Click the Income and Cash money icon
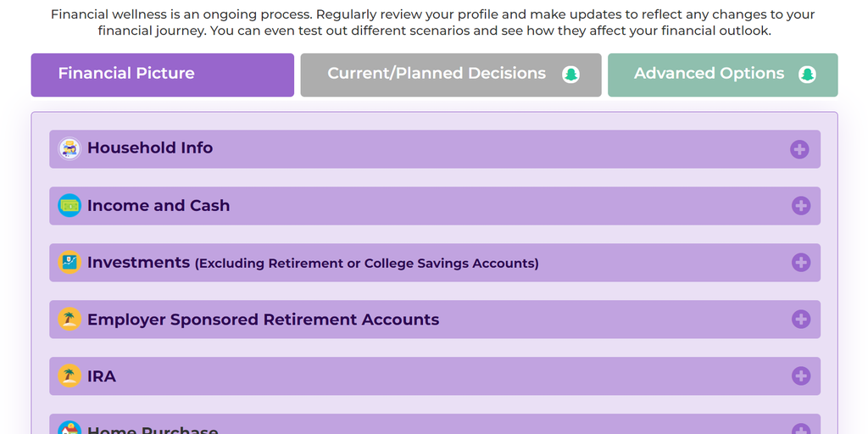The image size is (868, 434). tap(69, 205)
